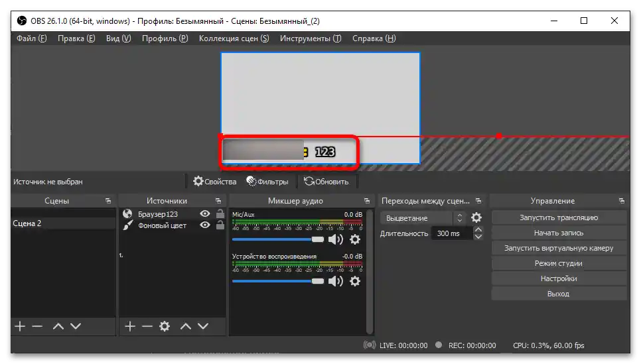Screen dimensions: 641x364
Task: Open the Инструменты menu
Action: 311,38
